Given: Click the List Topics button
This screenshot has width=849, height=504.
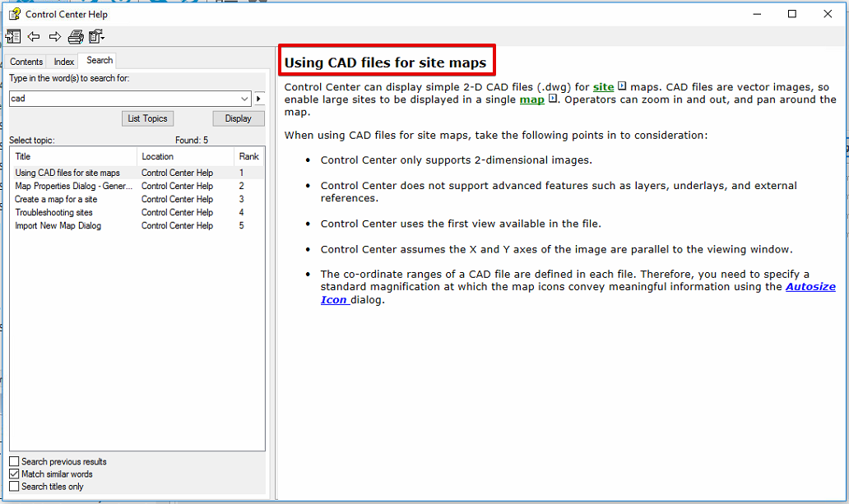Looking at the screenshot, I should tap(148, 118).
